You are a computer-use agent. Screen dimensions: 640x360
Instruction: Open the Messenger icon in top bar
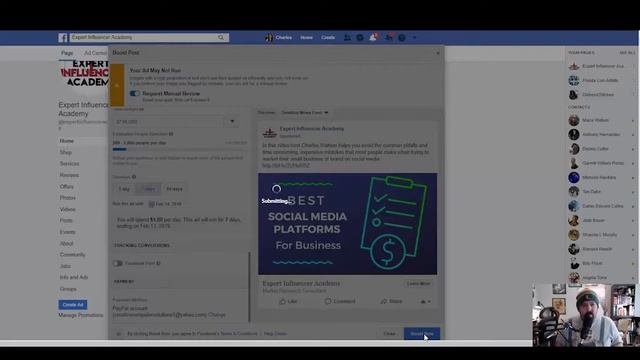[360, 38]
